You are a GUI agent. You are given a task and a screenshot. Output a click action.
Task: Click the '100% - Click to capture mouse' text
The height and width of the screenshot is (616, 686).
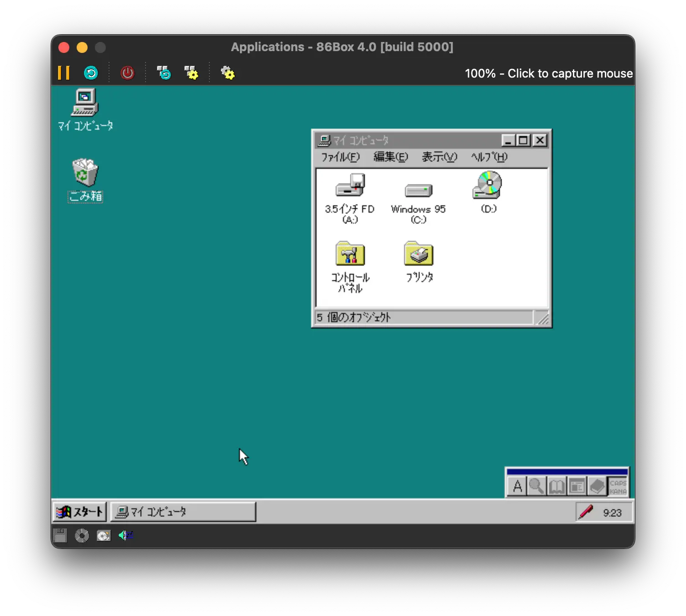pos(549,73)
